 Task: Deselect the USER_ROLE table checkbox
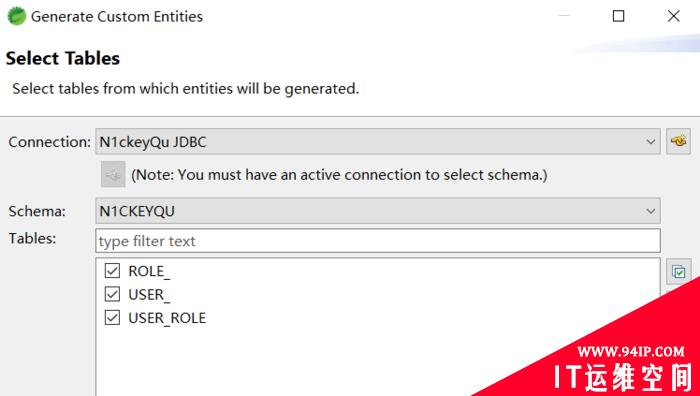coord(112,317)
